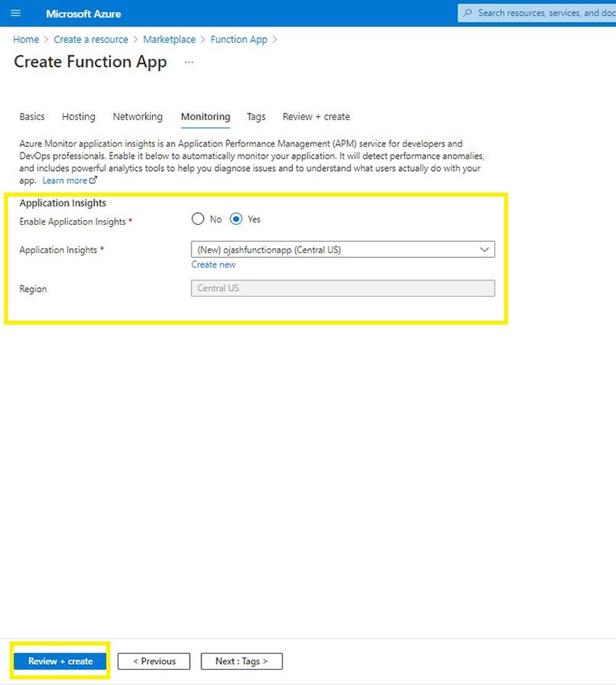Open the ellipsis menu beside Create Function App
This screenshot has width=616, height=685.
tap(188, 62)
